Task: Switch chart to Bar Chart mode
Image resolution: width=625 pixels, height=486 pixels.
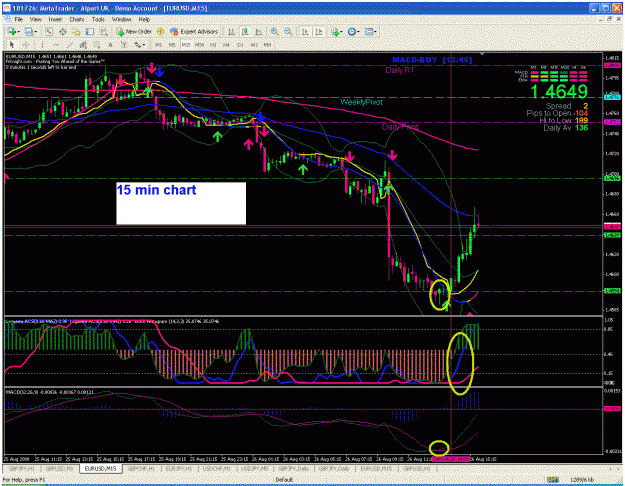Action: tap(231, 32)
